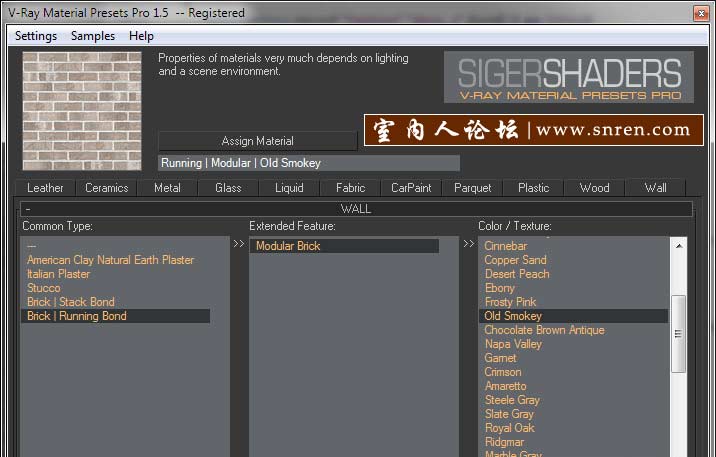The height and width of the screenshot is (457, 716).
Task: Switch to the Leather tab
Action: (45, 188)
